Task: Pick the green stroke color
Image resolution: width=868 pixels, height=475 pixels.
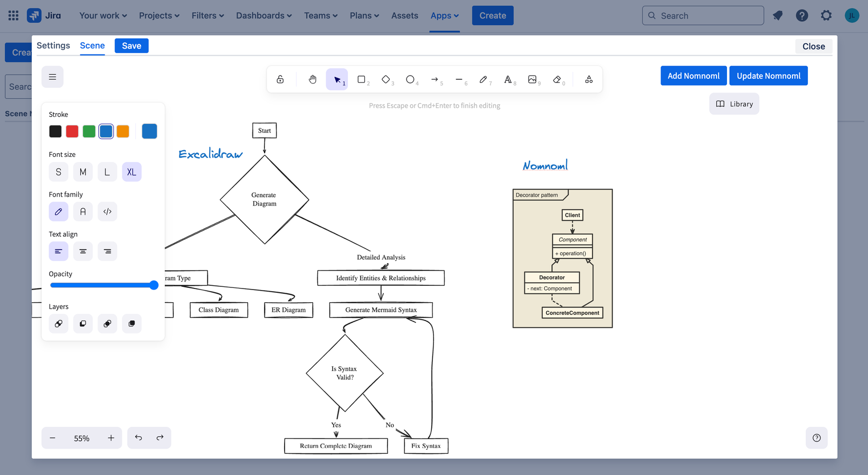Action: 89,131
